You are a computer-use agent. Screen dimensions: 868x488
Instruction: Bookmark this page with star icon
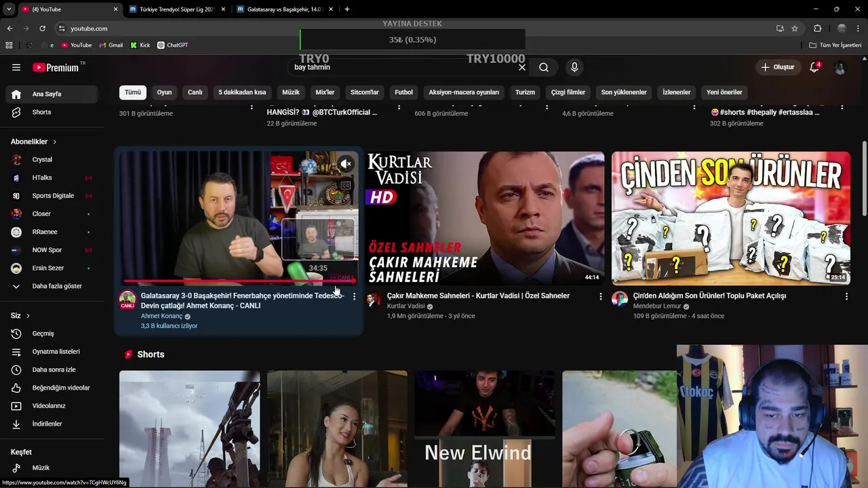pos(795,28)
